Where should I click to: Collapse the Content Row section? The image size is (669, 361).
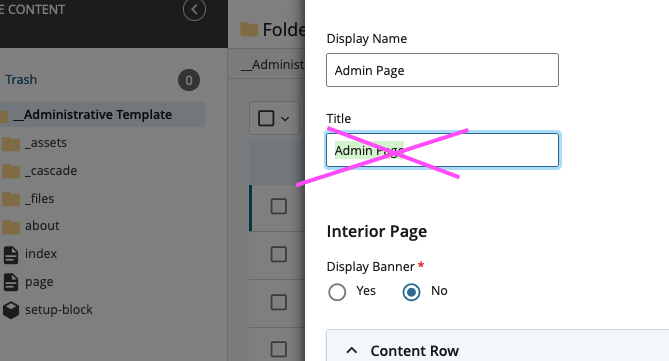click(x=352, y=351)
